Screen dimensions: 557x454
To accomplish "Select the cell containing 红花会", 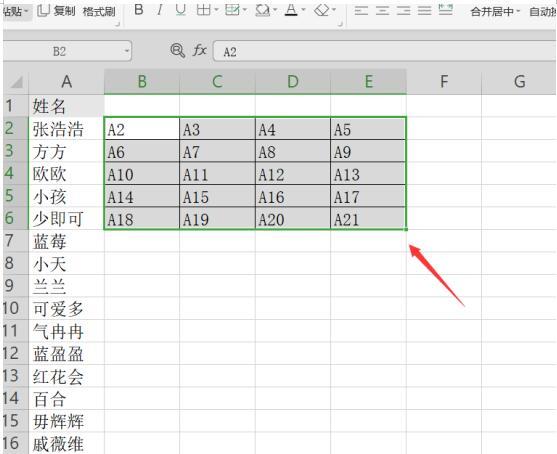I will tap(66, 376).
